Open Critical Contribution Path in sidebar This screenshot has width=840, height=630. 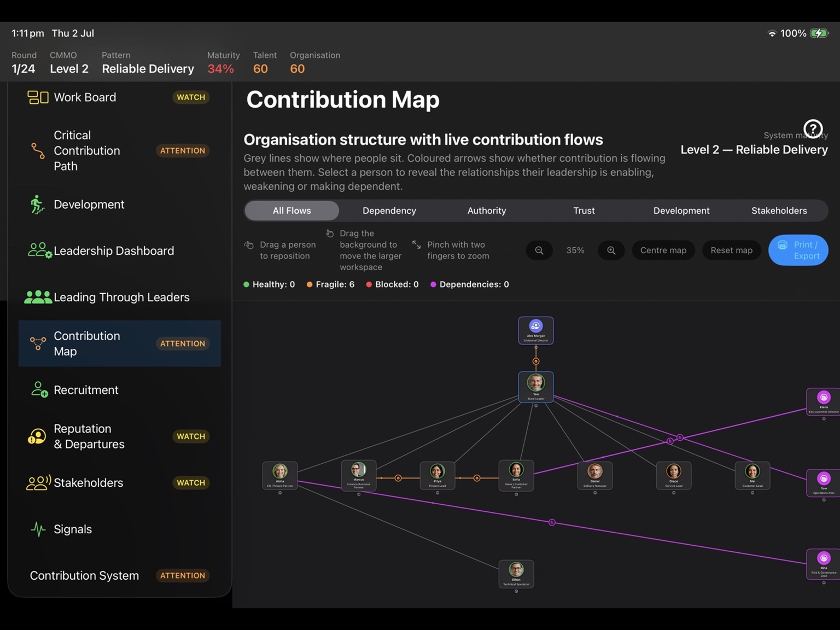click(119, 150)
